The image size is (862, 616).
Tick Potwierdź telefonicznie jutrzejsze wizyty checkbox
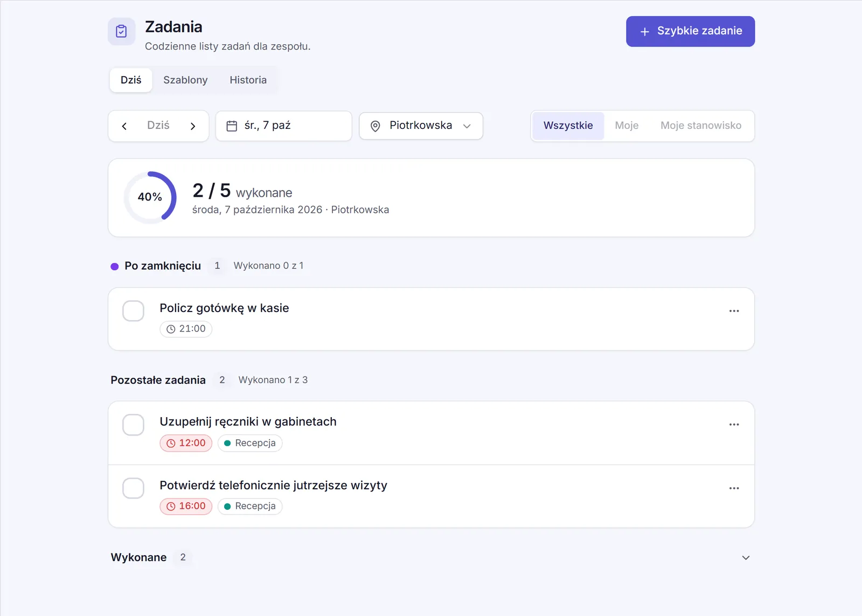tap(133, 488)
